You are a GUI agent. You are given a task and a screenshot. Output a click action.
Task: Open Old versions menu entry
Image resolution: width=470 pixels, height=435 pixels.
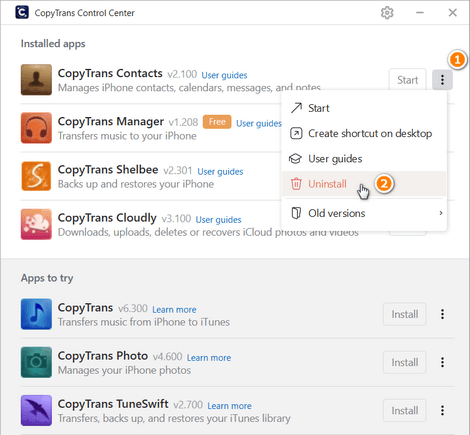tap(364, 213)
